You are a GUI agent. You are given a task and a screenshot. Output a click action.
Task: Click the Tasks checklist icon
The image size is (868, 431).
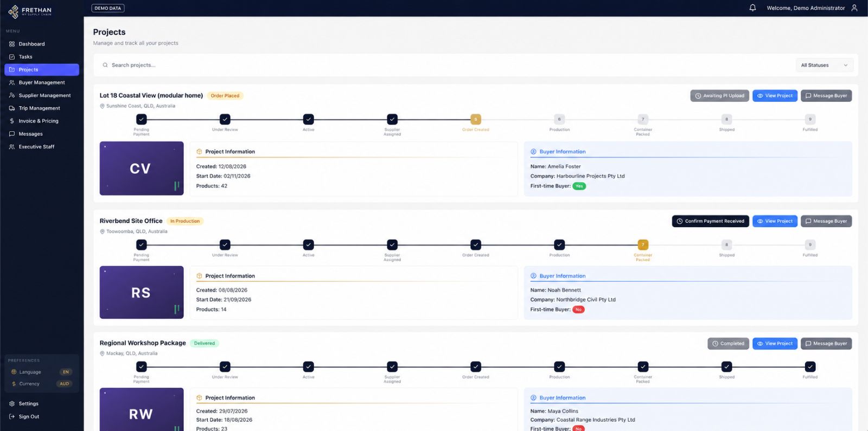point(12,57)
